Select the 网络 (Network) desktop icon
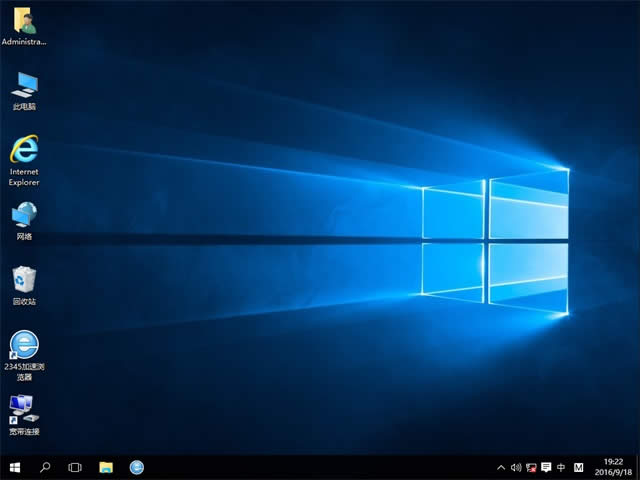The height and width of the screenshot is (480, 640). point(24,218)
